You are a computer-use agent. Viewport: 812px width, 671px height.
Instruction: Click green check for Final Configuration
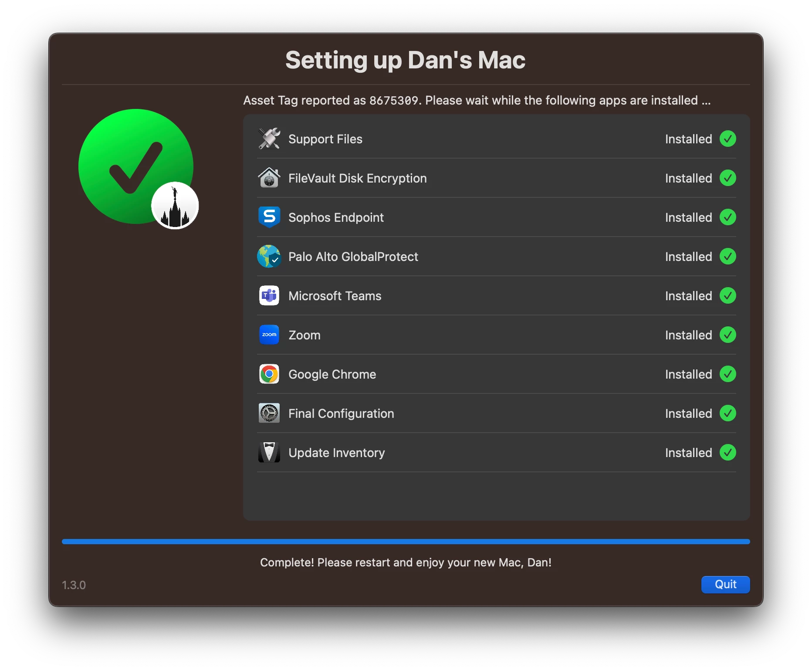(x=728, y=413)
